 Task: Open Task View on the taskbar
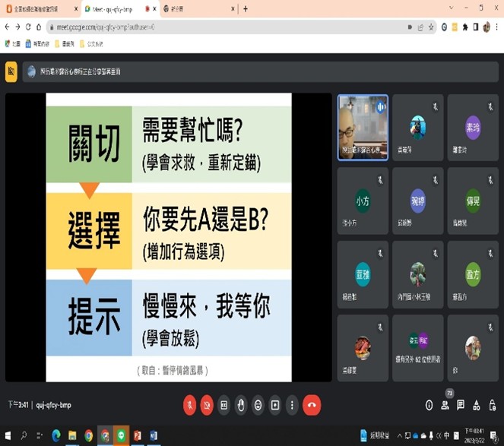tap(40, 435)
